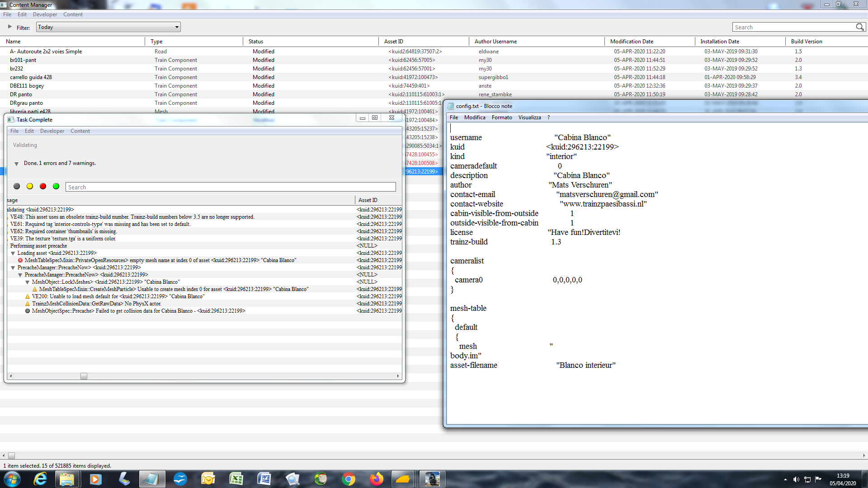The width and height of the screenshot is (868, 488).
Task: Sort assets by the Type column
Action: coord(194,42)
